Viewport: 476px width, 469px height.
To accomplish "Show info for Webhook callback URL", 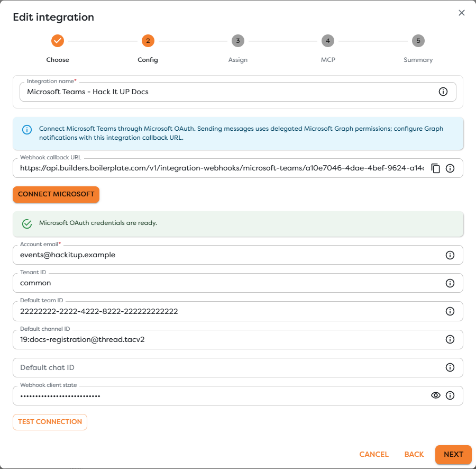I will (450, 168).
